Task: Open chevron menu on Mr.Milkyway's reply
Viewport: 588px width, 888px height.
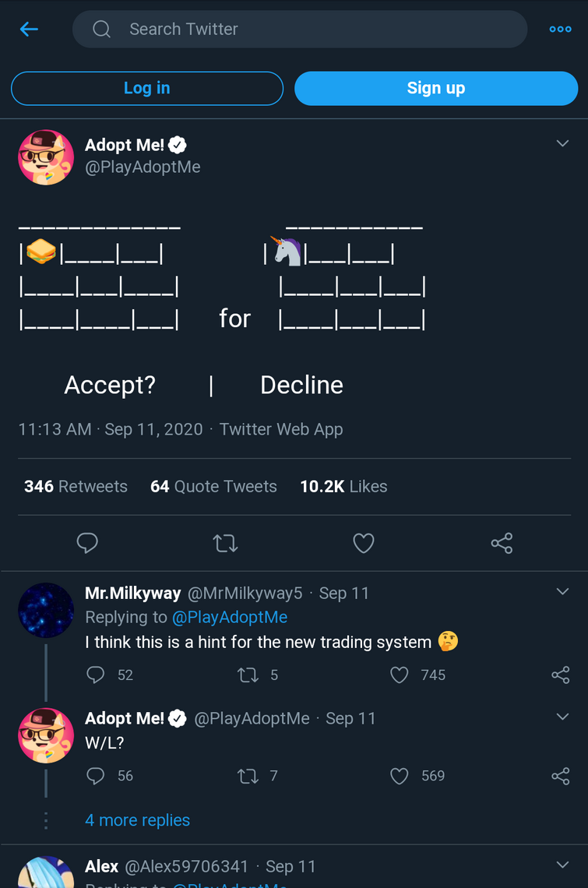Action: 562,592
